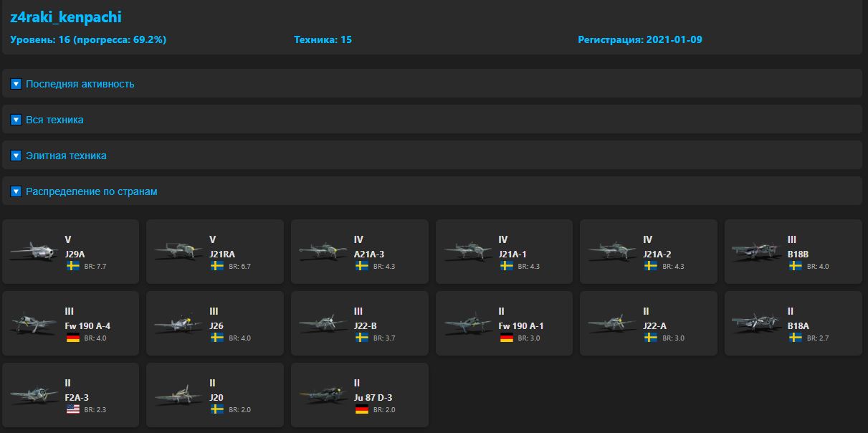
Task: Click the Fw 190 A-4 aircraft image
Action: click(32, 323)
